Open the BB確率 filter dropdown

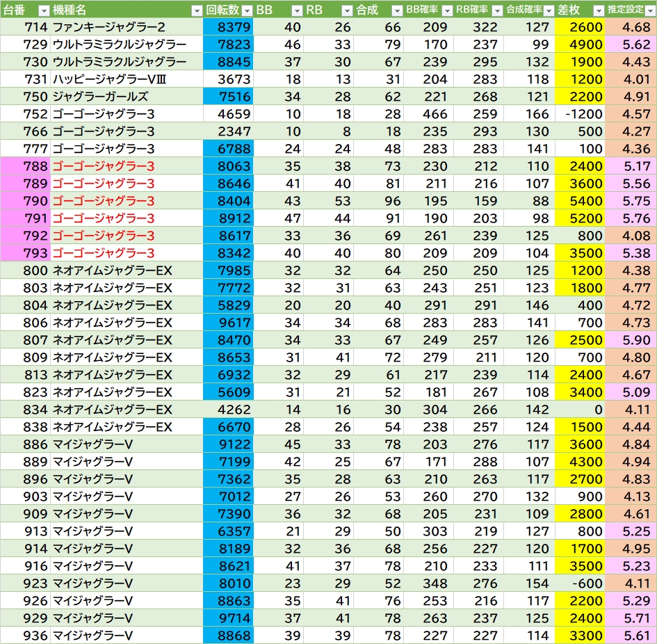tap(446, 10)
